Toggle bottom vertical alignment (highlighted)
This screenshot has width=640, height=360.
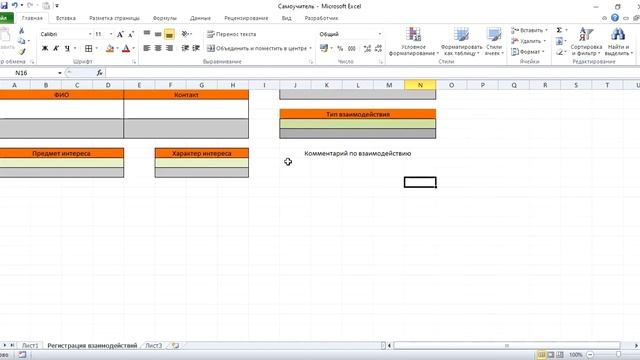coord(169,34)
